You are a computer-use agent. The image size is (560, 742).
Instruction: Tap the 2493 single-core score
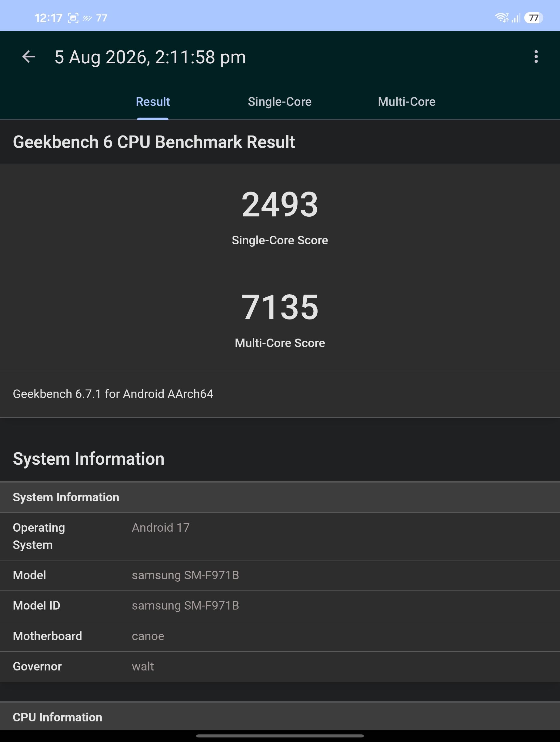tap(280, 204)
